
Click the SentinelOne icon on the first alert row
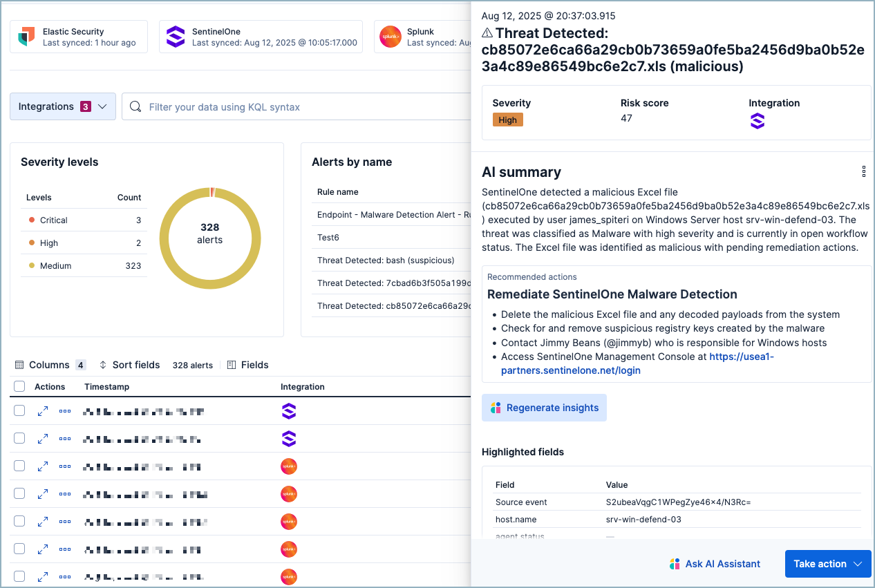[288, 411]
